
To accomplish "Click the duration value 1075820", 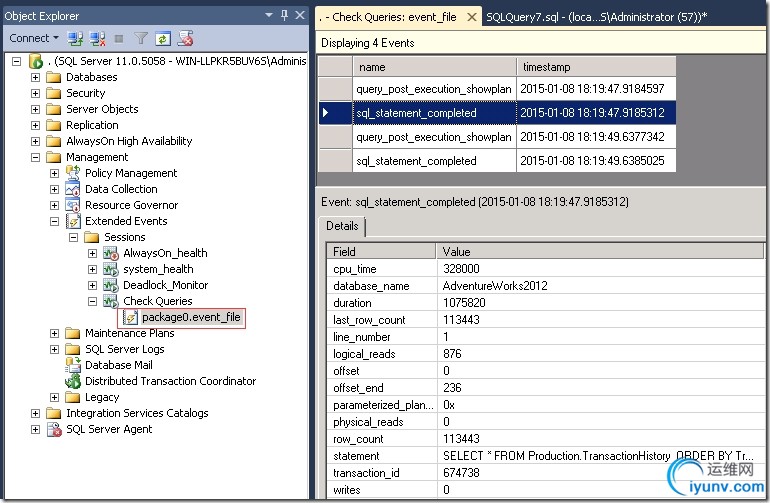I will (x=464, y=303).
